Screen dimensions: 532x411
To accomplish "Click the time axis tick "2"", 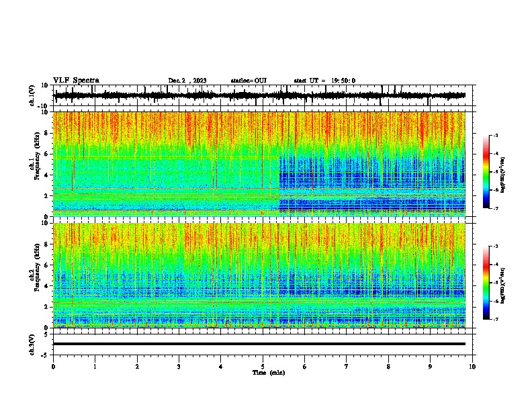I will pos(137,367).
